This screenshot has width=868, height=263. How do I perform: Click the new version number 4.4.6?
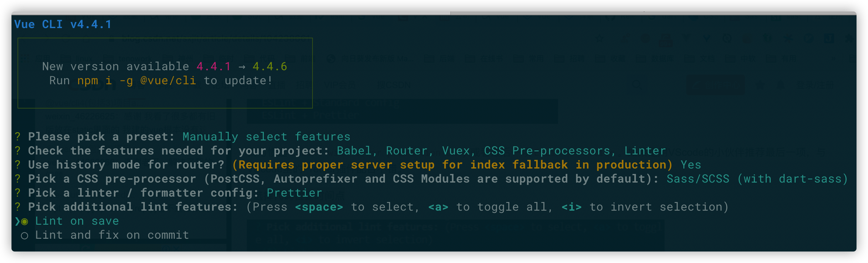[x=270, y=66]
